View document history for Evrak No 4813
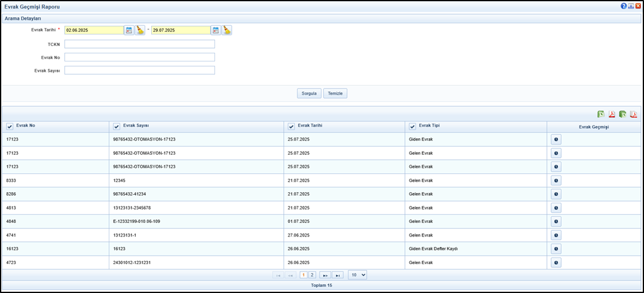Screen dimensions: 644x293 coord(556,208)
